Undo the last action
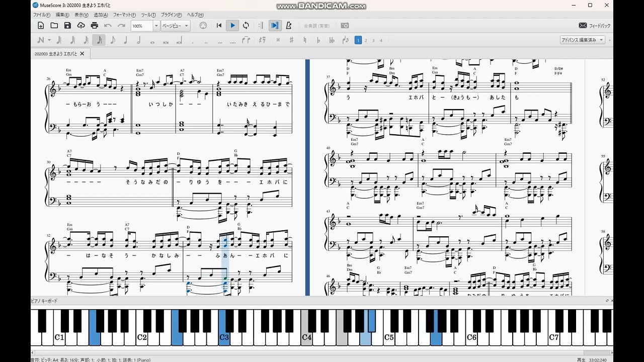 tap(108, 26)
